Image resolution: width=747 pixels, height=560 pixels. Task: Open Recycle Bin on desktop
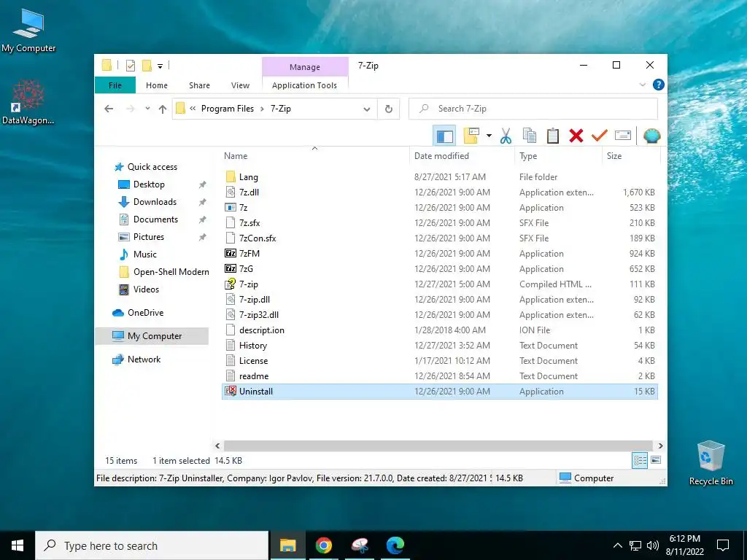point(711,463)
